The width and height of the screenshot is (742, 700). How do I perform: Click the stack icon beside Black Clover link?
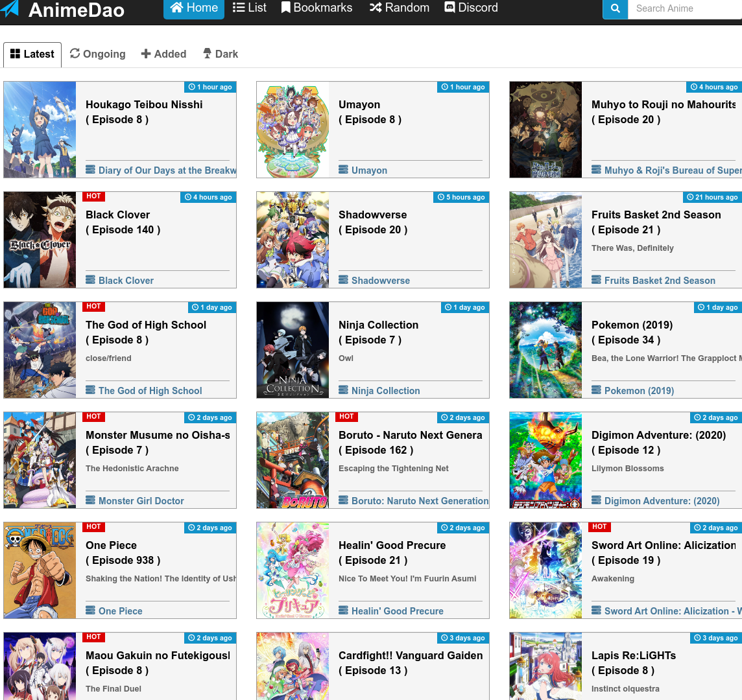pyautogui.click(x=90, y=279)
